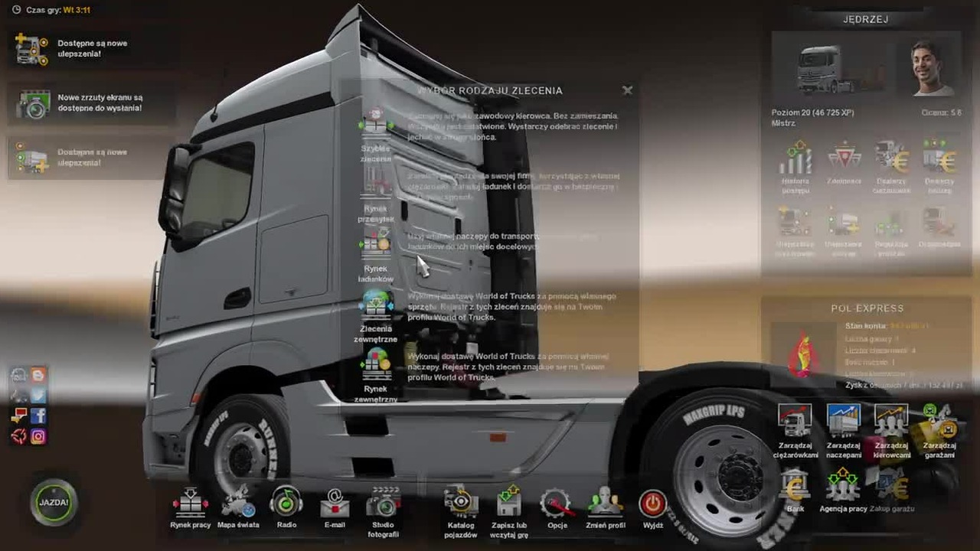Close the Wybór rodzaju zlecenia dialog
This screenshot has width=980, height=551.
point(627,90)
